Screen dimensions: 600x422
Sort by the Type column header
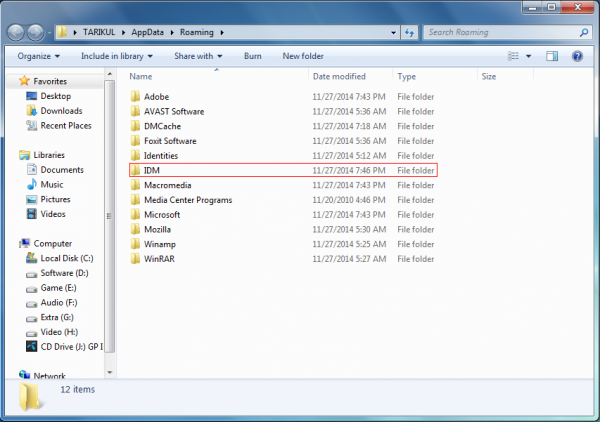[406, 77]
